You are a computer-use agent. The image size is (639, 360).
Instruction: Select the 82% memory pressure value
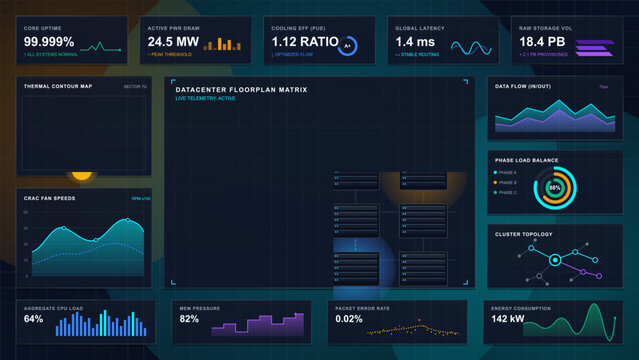coord(189,319)
